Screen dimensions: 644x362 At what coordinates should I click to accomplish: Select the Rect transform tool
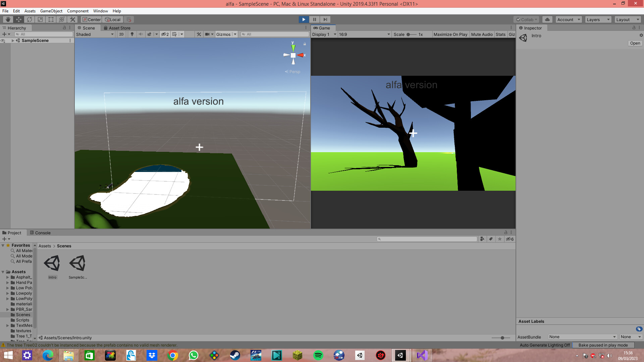[51, 19]
